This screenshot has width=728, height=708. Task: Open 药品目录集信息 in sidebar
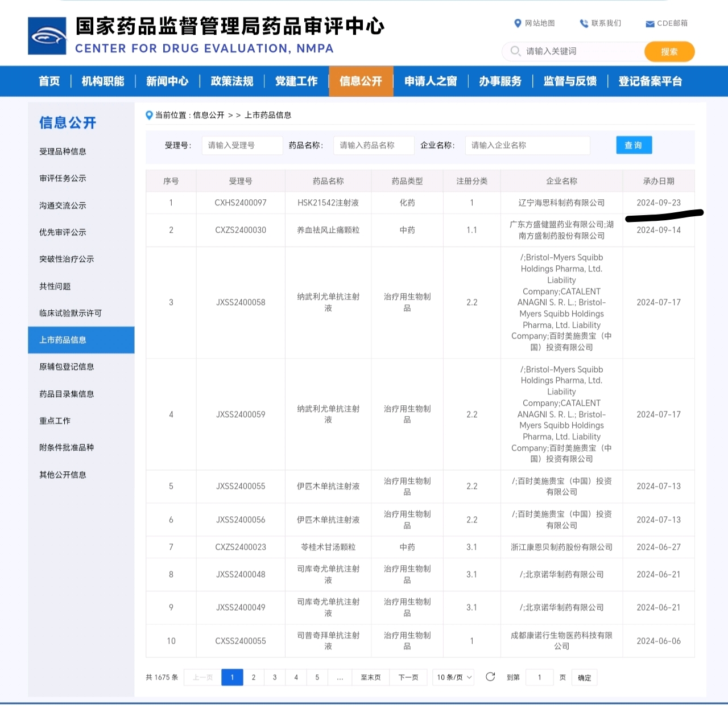tap(67, 394)
